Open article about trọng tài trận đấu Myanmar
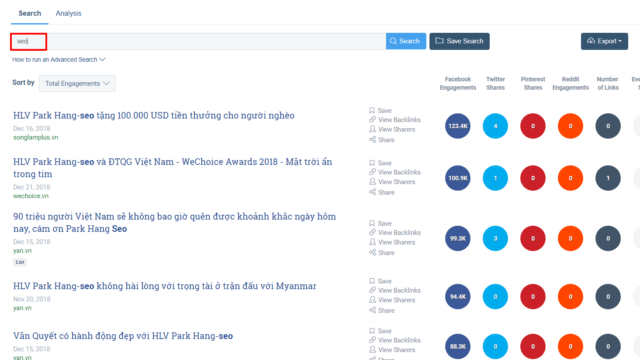This screenshot has width=640, height=360. coord(164,286)
